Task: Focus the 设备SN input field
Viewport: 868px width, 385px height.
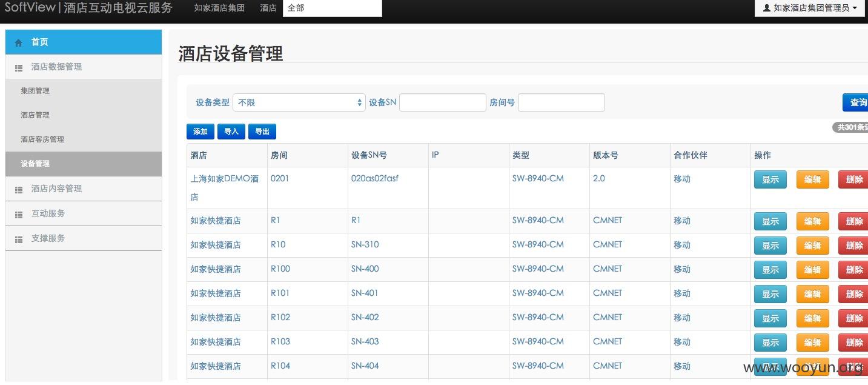Action: coord(443,102)
